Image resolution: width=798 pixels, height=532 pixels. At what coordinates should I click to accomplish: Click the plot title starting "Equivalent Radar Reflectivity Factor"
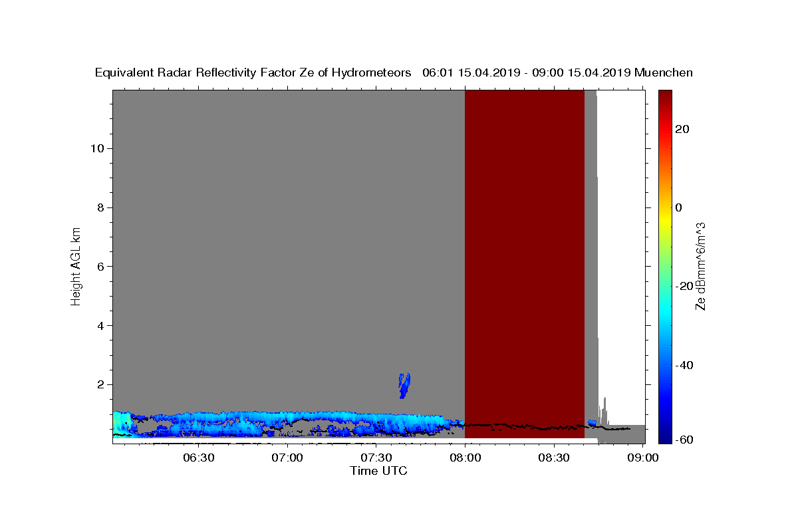(x=394, y=72)
